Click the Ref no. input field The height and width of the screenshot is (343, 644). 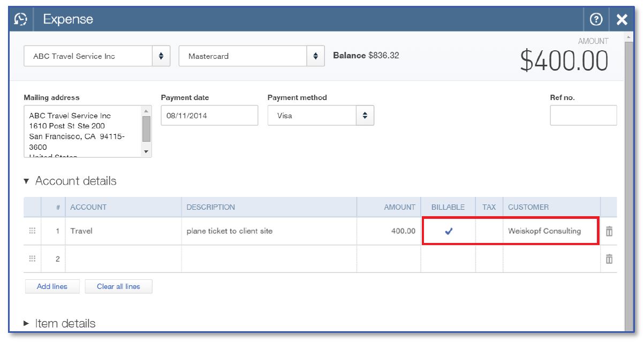click(x=583, y=116)
